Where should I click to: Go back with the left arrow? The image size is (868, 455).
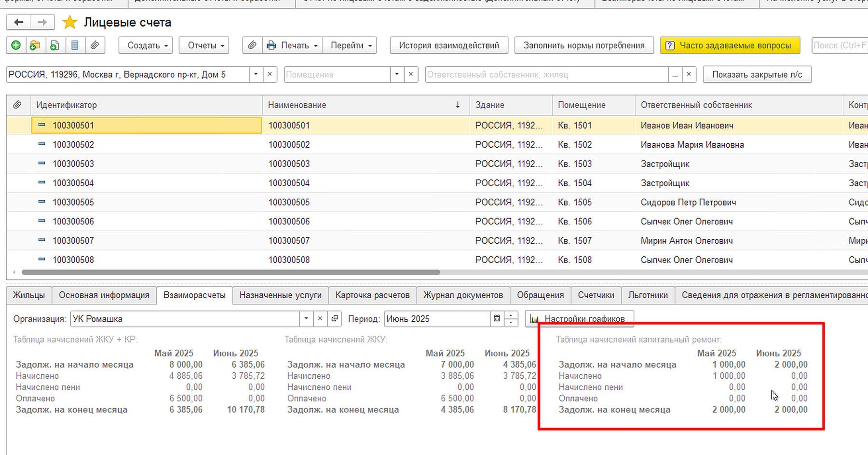(x=19, y=22)
